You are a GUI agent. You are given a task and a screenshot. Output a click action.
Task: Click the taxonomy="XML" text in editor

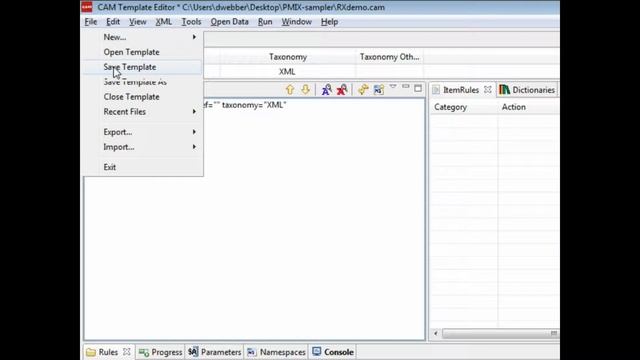[x=254, y=105]
